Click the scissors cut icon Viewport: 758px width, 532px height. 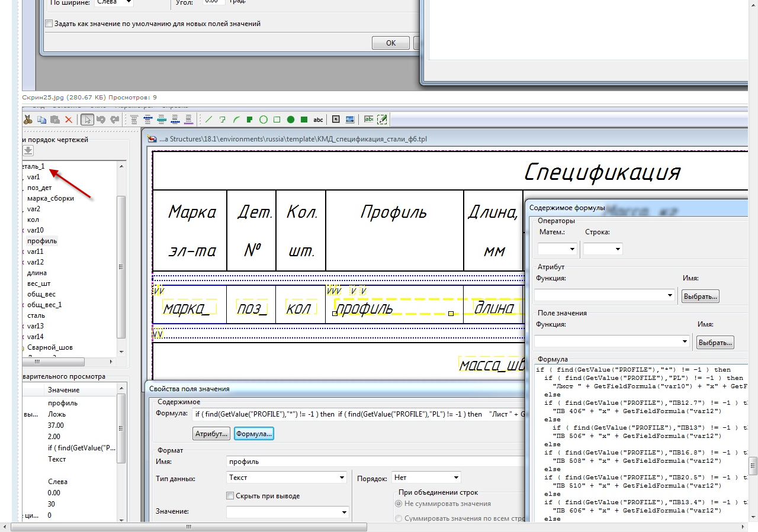point(28,120)
